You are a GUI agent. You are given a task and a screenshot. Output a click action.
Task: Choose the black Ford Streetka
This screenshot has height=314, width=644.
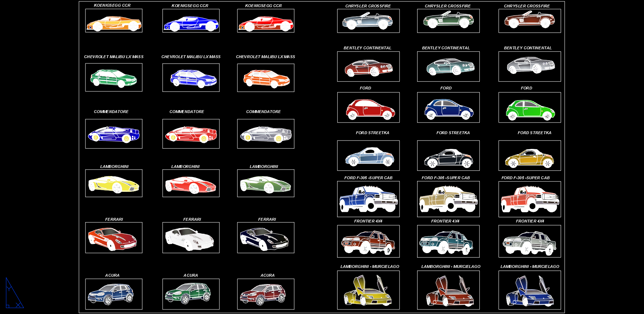click(x=449, y=158)
